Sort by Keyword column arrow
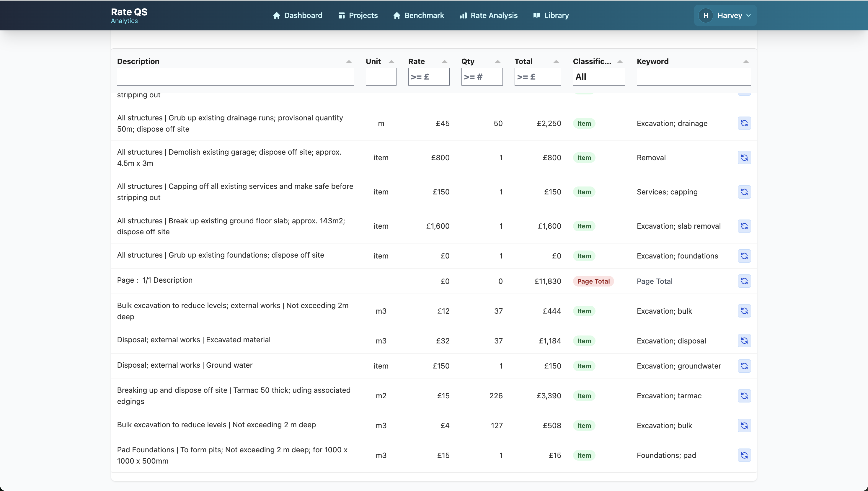The image size is (868, 491). (x=746, y=61)
